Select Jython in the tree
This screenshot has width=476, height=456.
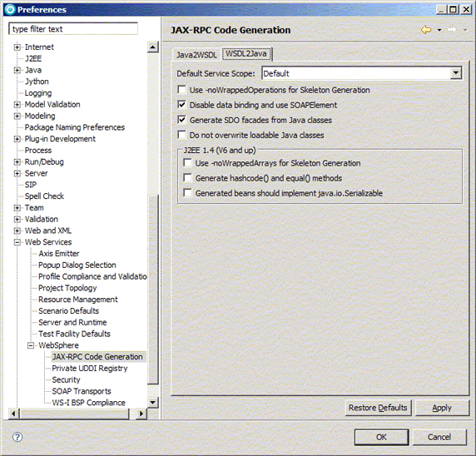[x=37, y=82]
